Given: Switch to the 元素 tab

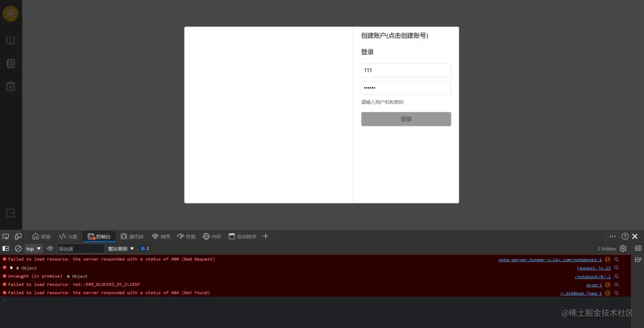Looking at the screenshot, I should tap(68, 236).
